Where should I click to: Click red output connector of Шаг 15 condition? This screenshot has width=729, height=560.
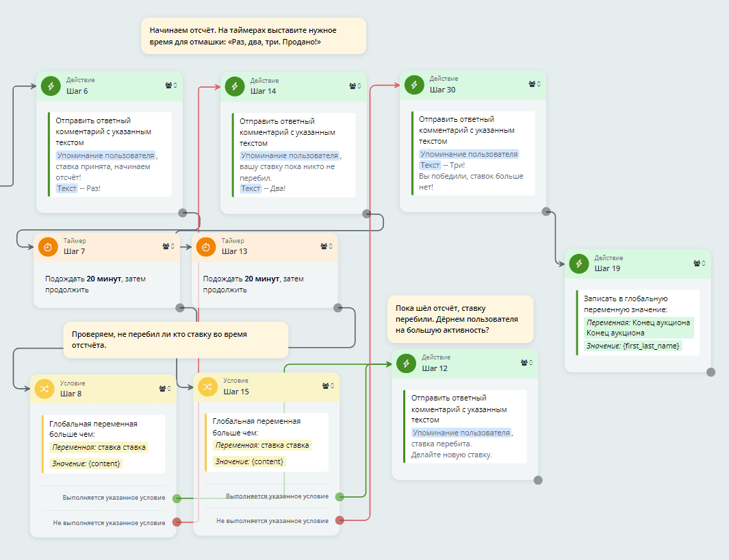340,521
